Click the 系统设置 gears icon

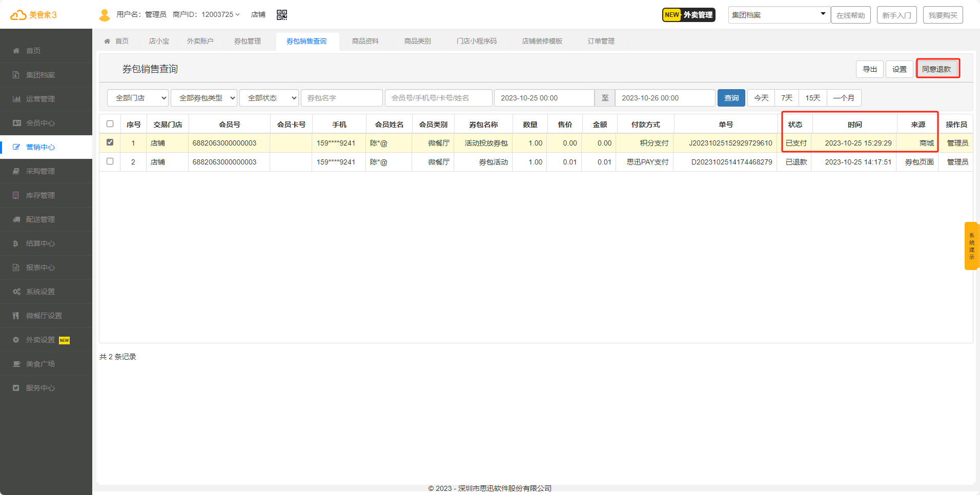(16, 292)
